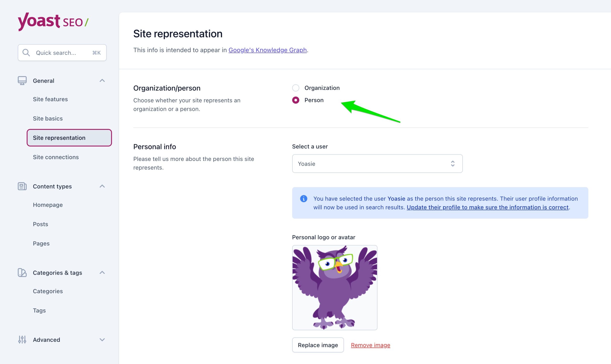This screenshot has height=364, width=611.
Task: Go to Homepage content type settings
Action: coord(48,205)
